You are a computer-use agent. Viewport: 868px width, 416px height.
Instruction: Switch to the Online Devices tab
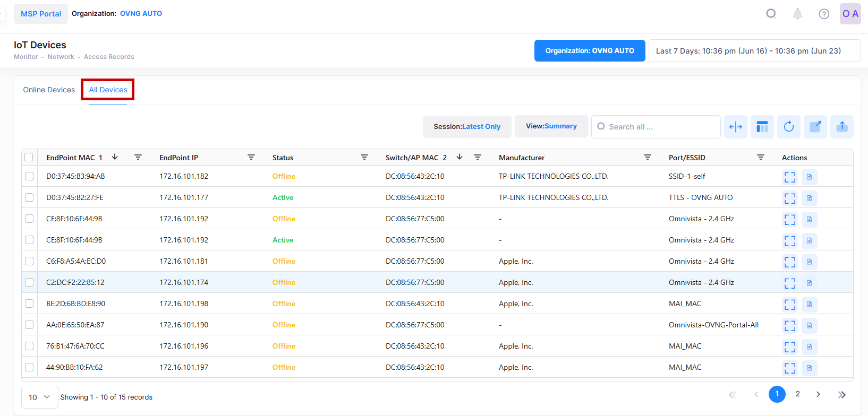coord(49,90)
